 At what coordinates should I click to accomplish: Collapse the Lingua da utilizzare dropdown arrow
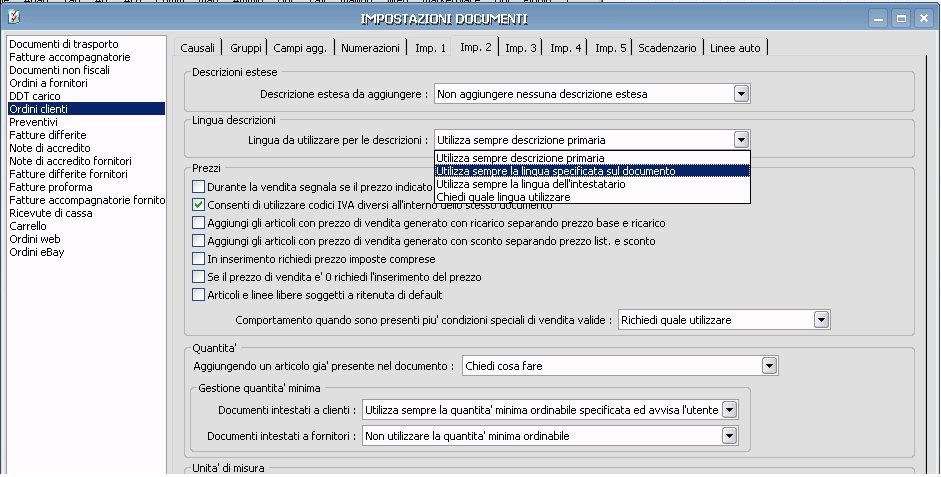[741, 140]
